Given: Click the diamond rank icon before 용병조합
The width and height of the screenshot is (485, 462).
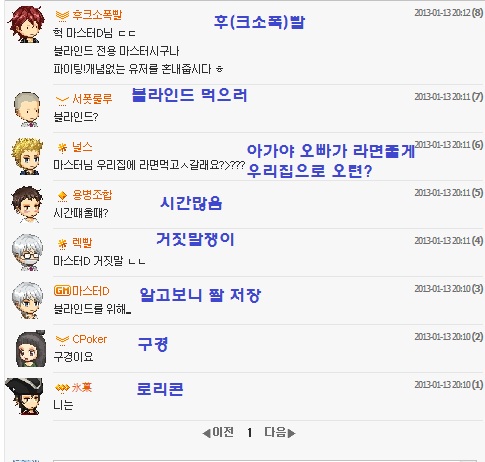Looking at the screenshot, I should pyautogui.click(x=62, y=196).
